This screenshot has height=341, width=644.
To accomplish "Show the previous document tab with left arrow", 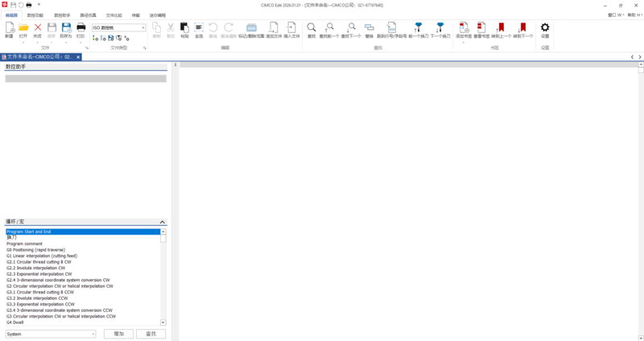I will tap(632, 57).
